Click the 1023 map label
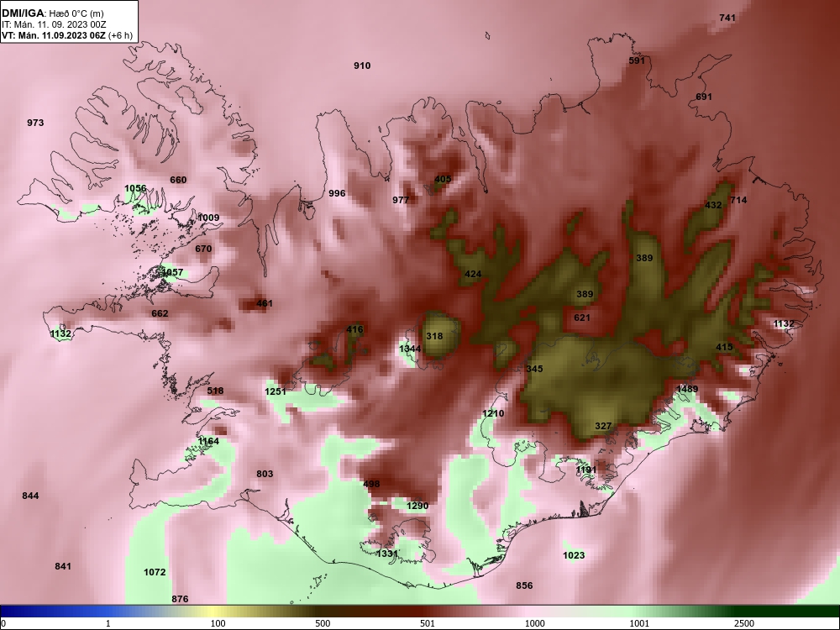 click(574, 555)
